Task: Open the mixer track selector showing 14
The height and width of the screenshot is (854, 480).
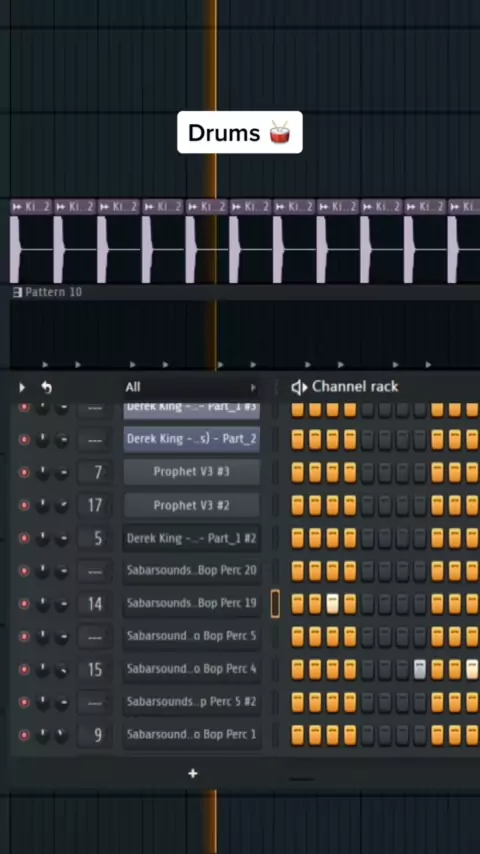Action: pos(95,603)
